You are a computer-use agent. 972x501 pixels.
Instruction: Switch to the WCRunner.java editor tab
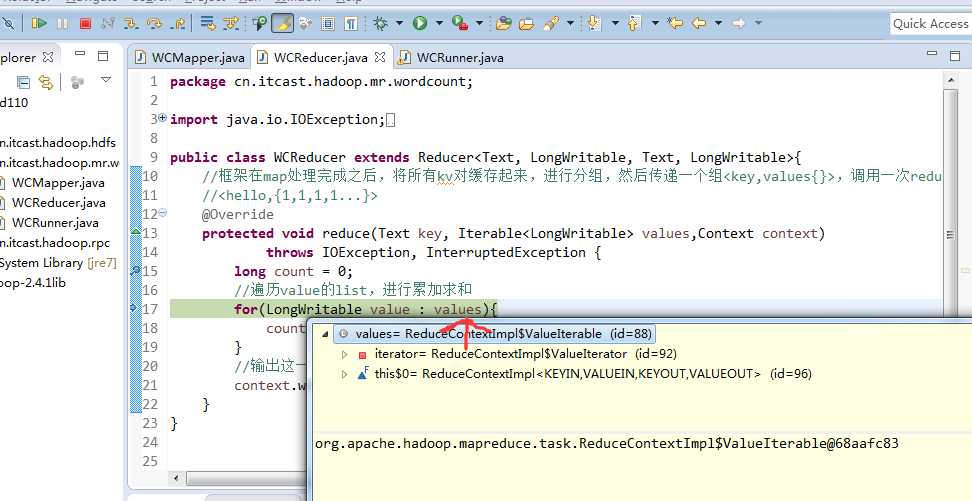tap(451, 58)
